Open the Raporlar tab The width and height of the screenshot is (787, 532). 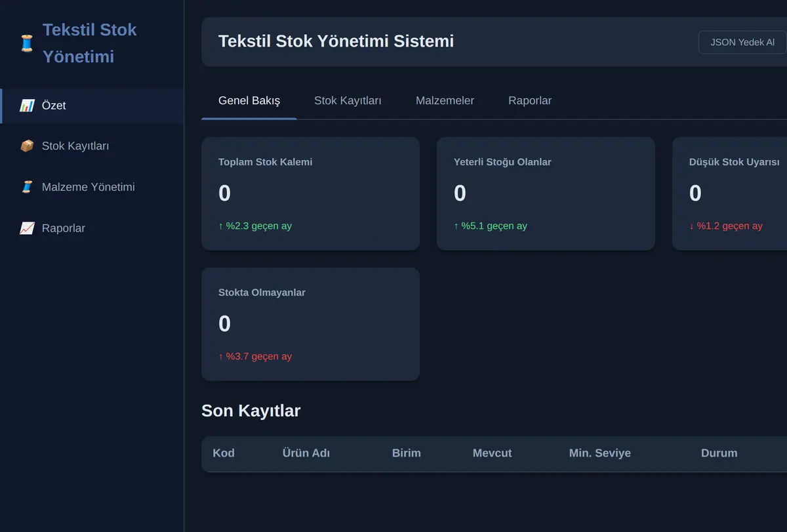point(530,100)
